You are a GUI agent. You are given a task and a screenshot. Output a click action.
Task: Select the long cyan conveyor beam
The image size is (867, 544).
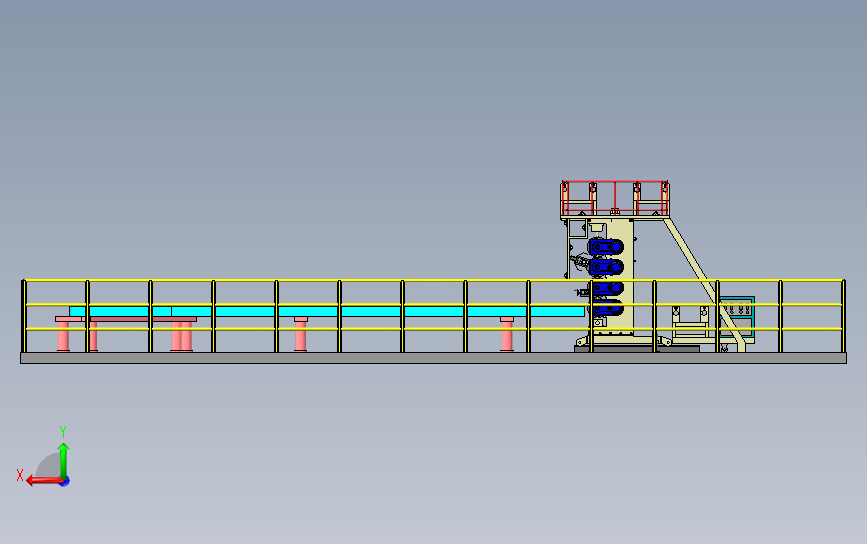[327, 311]
